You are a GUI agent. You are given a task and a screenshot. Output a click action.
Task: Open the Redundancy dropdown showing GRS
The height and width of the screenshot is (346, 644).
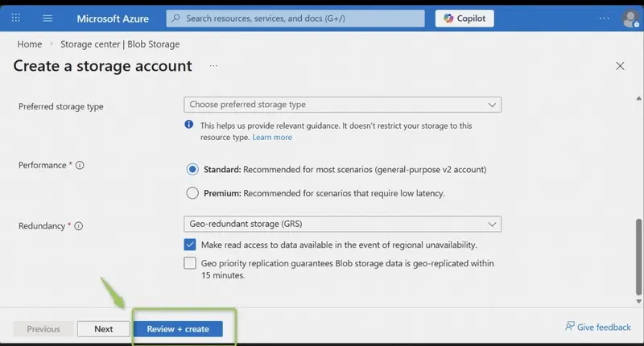point(343,224)
